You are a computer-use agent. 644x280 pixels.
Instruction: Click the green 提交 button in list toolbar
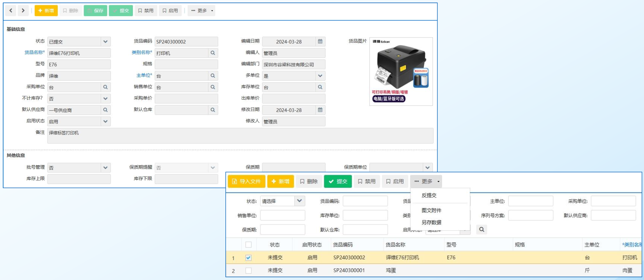(338, 181)
